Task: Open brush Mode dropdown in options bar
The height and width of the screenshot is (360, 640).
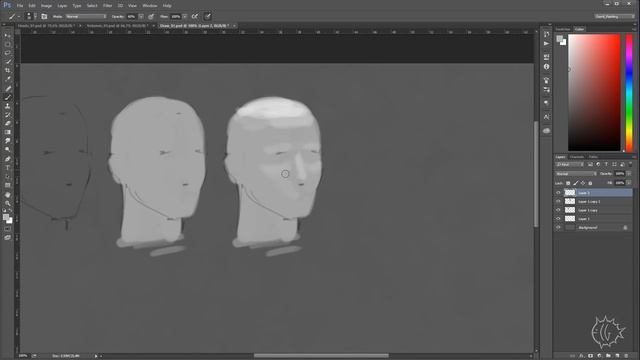Action: point(86,16)
